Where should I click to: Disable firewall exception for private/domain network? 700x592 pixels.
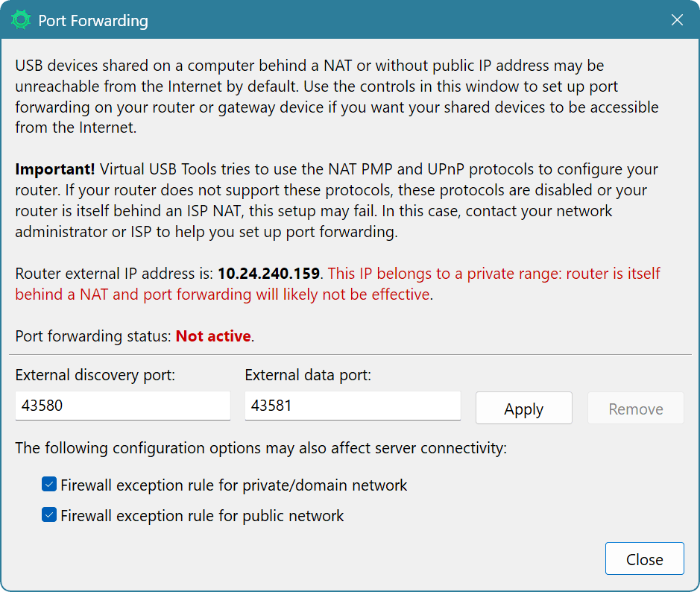tap(48, 484)
